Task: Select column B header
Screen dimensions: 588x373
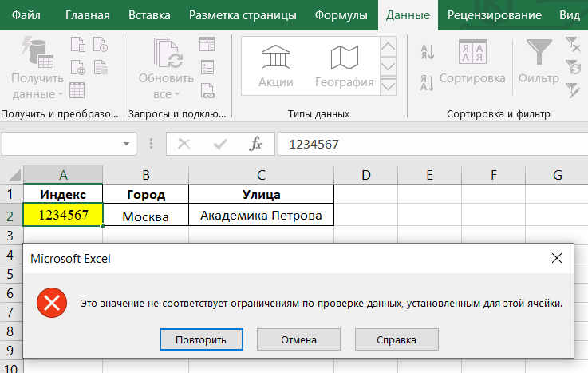Action: [145, 175]
